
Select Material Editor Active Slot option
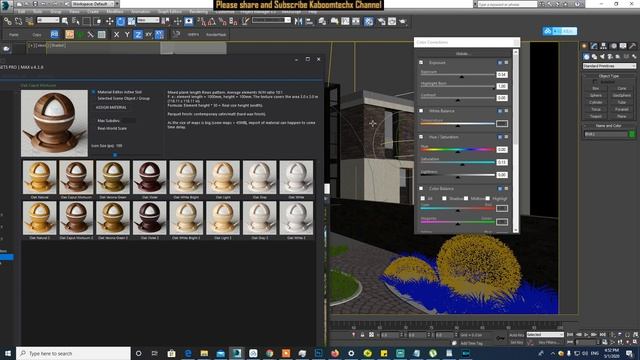click(93, 92)
